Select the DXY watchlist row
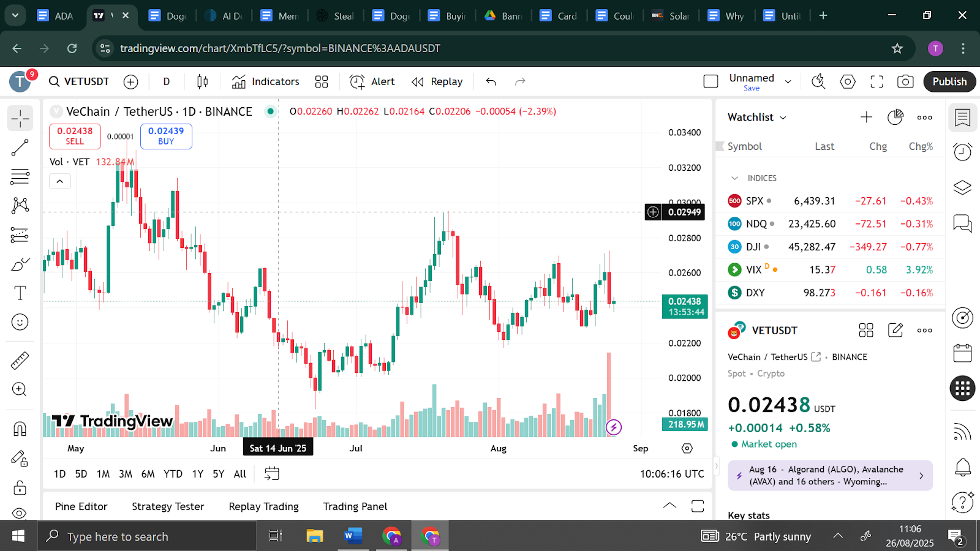This screenshot has width=980, height=551. tap(830, 293)
